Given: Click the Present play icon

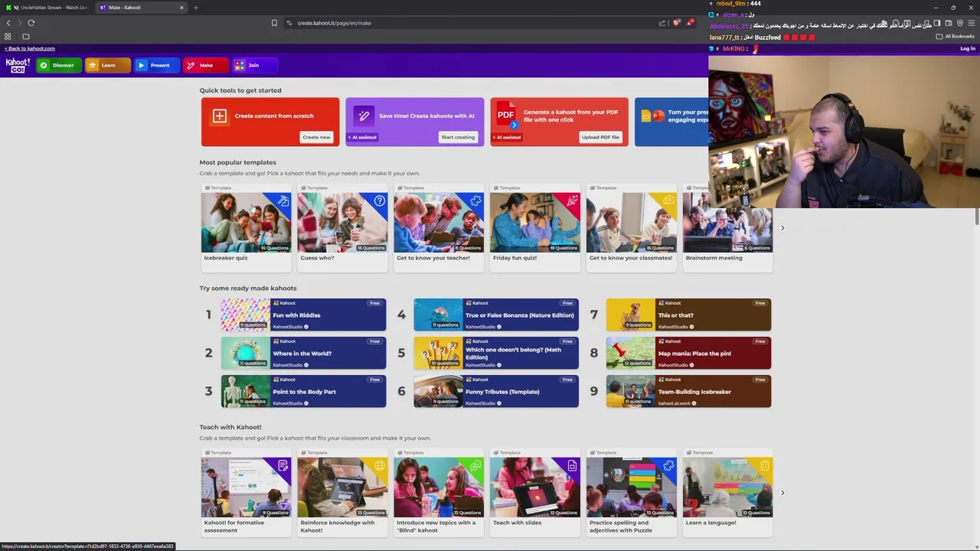Looking at the screenshot, I should (142, 65).
